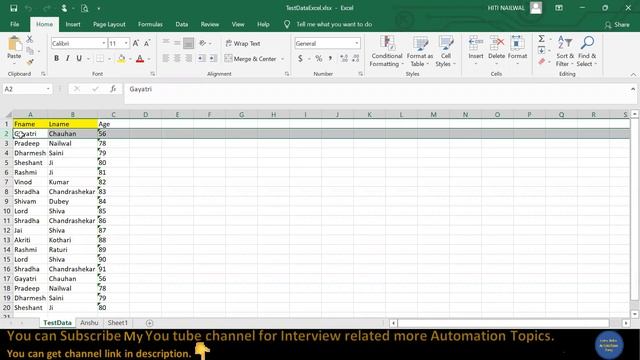Click the Save icon in quick access toolbar
The height and width of the screenshot is (360, 640).
13,8
